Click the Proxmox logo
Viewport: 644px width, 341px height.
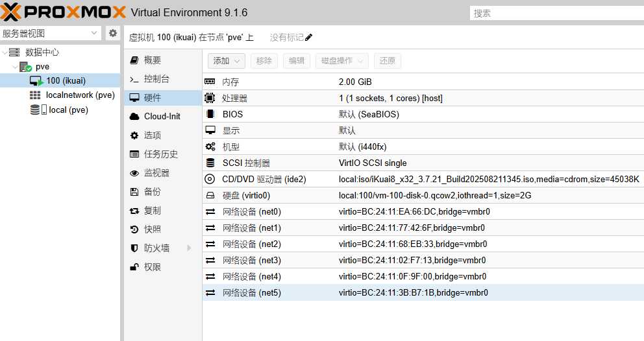click(x=63, y=12)
